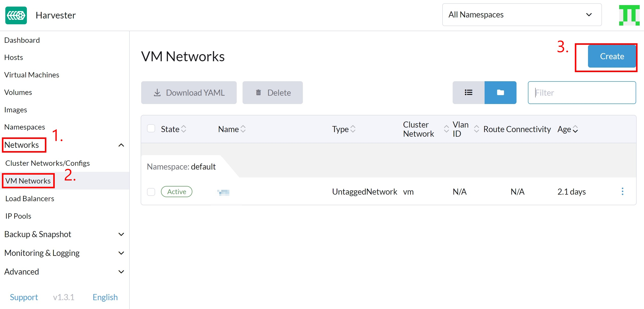Click the Monitoring & Logging label
Viewport: 644px width, 309px height.
[x=42, y=253]
